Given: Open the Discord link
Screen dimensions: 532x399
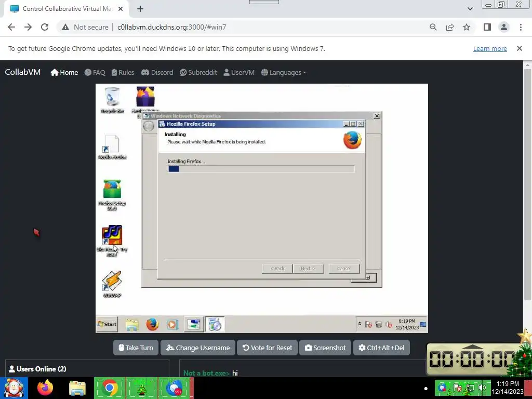Looking at the screenshot, I should click(x=157, y=72).
